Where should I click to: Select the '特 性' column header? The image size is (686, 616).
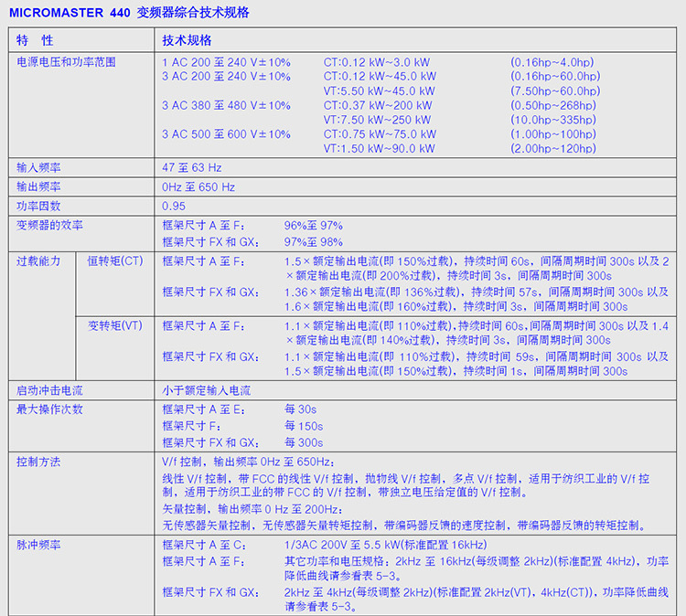(x=35, y=40)
